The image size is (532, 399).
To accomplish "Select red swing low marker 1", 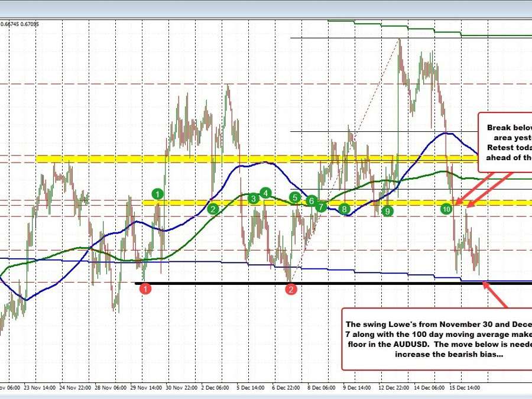I will [145, 288].
